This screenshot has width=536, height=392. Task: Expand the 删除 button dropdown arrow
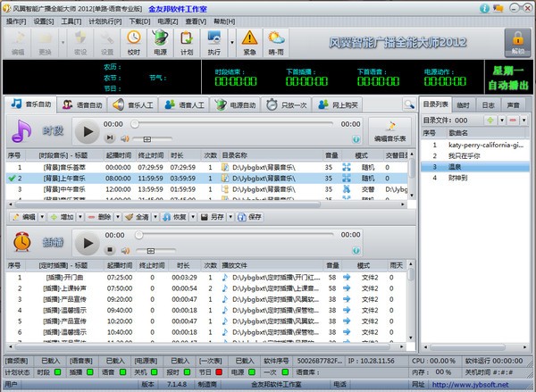click(x=118, y=217)
